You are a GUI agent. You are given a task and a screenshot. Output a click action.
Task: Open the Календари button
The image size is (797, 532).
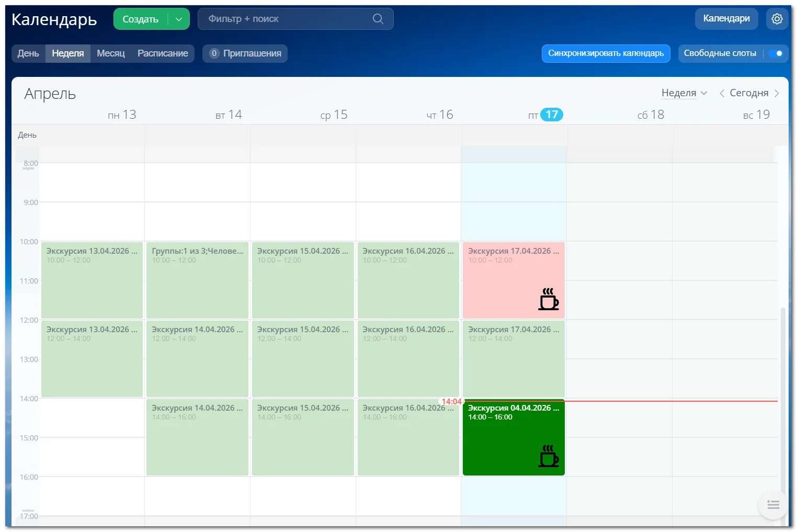[726, 19]
